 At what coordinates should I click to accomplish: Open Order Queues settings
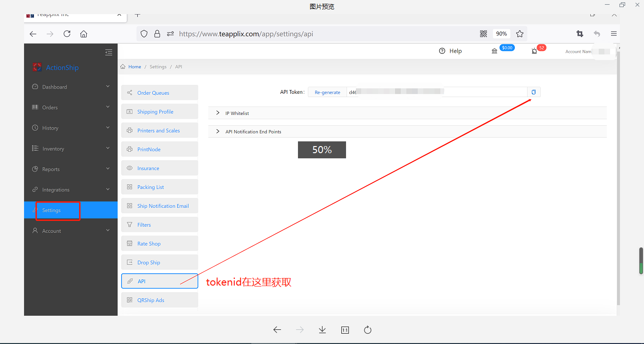coord(159,93)
